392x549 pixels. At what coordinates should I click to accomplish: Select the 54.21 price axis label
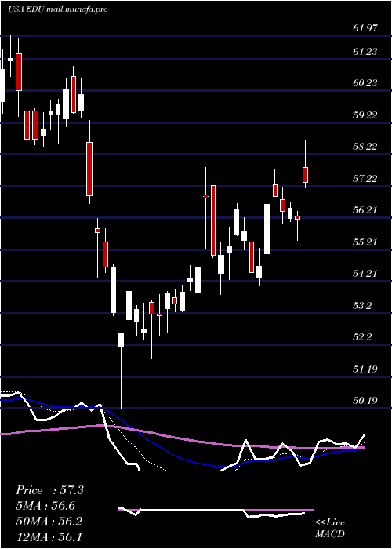point(365,274)
